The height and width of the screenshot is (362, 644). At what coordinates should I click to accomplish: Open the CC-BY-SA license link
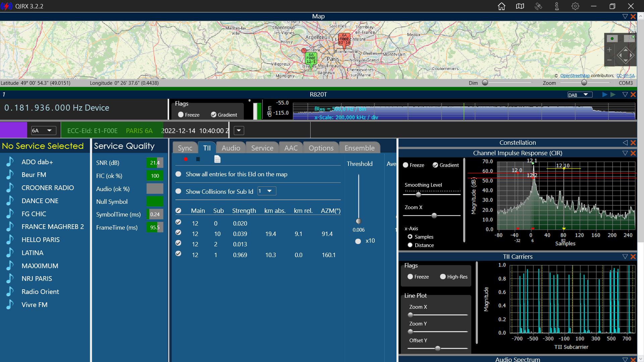626,76
